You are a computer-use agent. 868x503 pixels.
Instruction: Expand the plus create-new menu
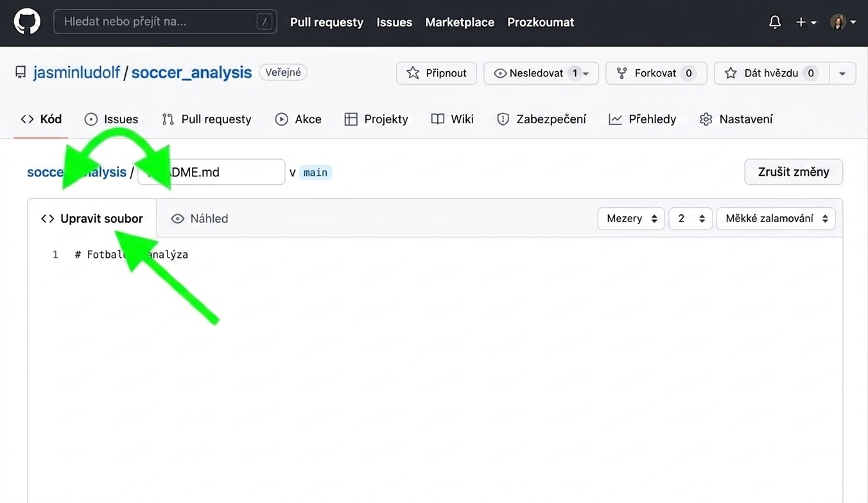click(806, 22)
